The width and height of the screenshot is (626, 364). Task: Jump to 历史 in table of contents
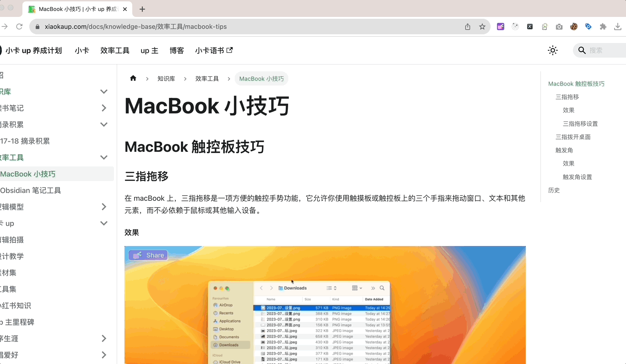click(554, 190)
